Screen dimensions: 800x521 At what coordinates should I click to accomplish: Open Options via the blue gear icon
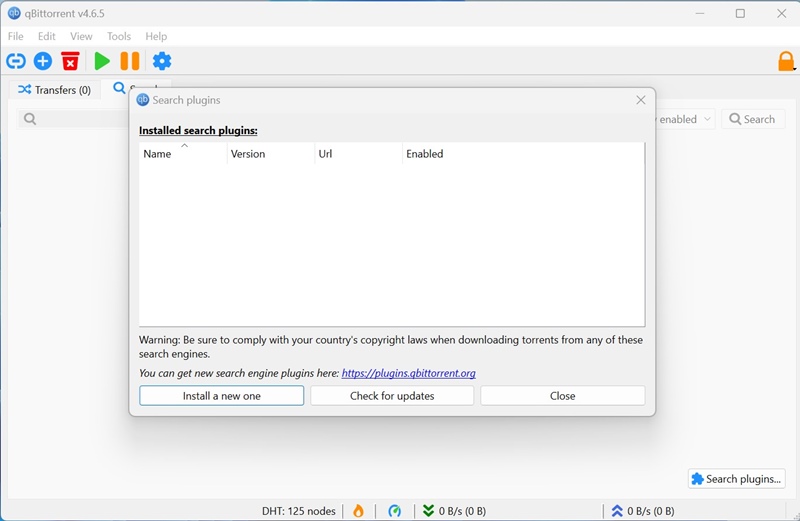tap(162, 61)
